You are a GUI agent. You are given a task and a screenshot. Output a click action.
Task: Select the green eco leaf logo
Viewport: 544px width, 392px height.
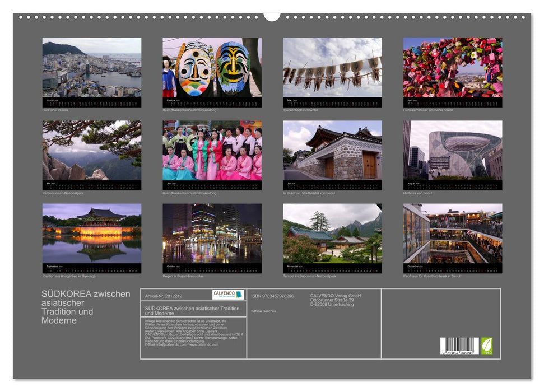coord(486,346)
